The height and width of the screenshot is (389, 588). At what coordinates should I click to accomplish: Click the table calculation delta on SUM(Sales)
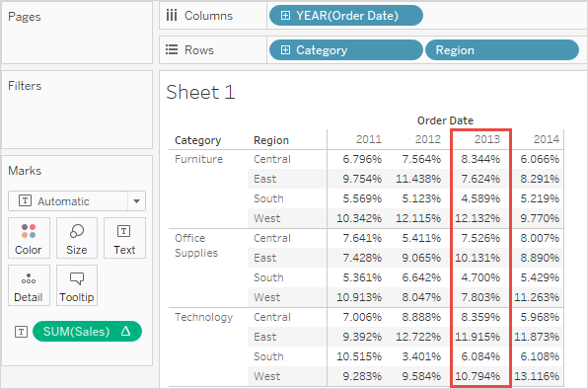point(126,331)
